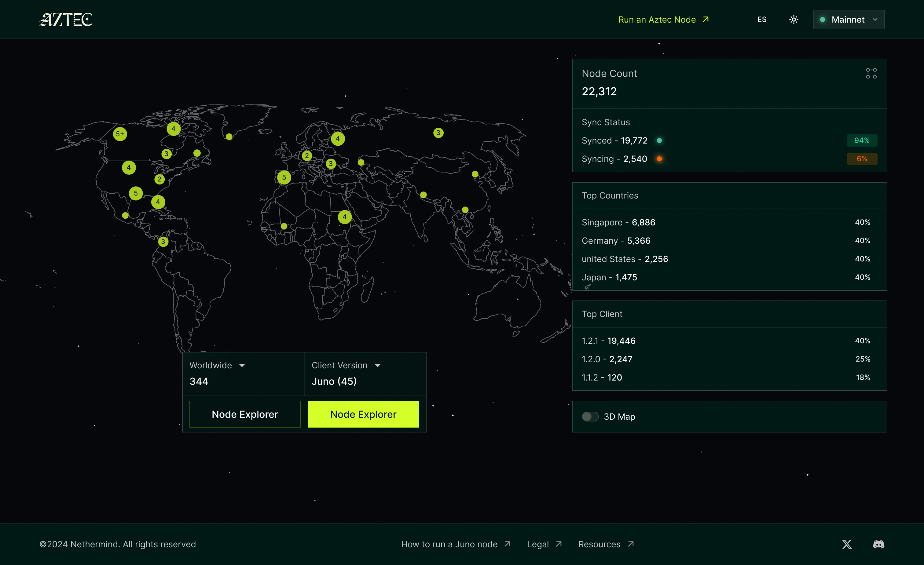Select client version 1.2.1 - 19,446 row

click(x=729, y=341)
